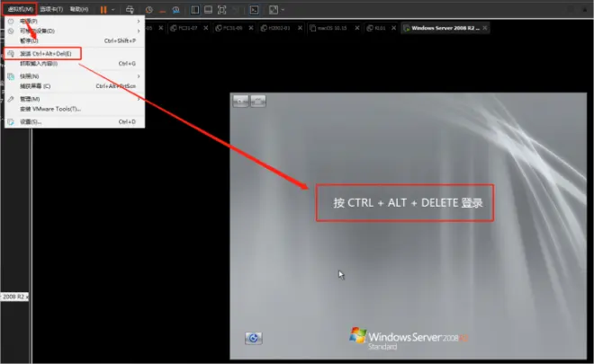Click the Press CTRL + ALT + DELETE login prompt
Image resolution: width=594 pixels, height=364 pixels.
pos(408,203)
